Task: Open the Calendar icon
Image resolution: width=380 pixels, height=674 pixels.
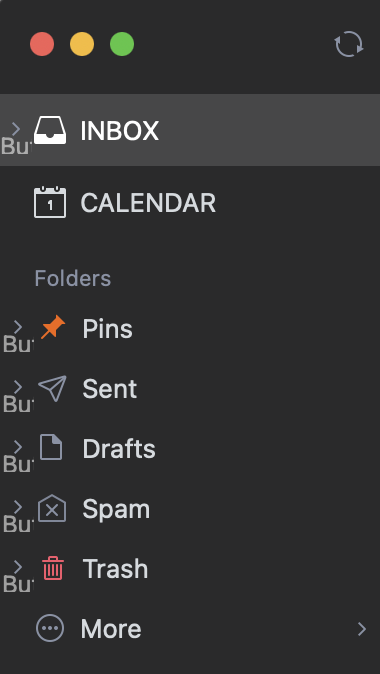Action: tap(50, 202)
